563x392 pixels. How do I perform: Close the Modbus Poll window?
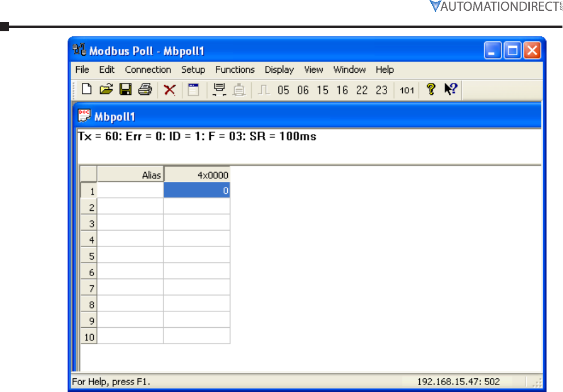coord(532,50)
